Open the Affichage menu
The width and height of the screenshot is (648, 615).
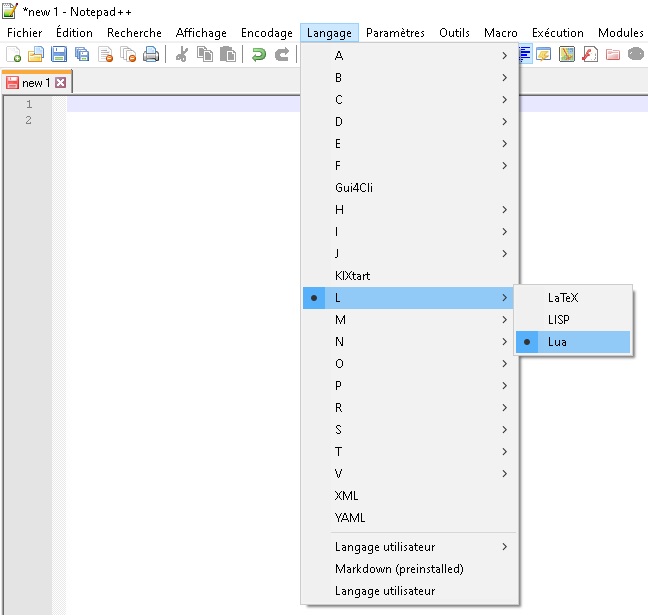[201, 33]
